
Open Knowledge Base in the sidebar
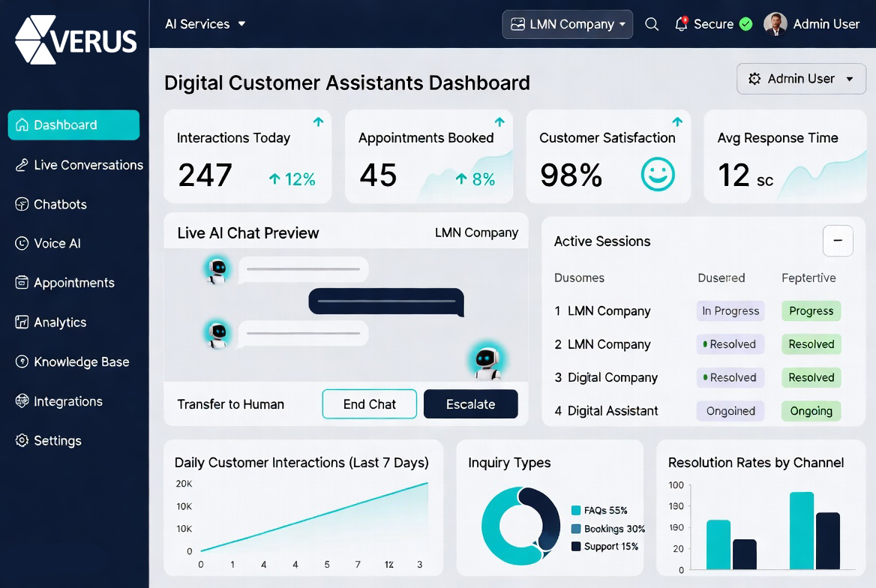[x=72, y=361]
